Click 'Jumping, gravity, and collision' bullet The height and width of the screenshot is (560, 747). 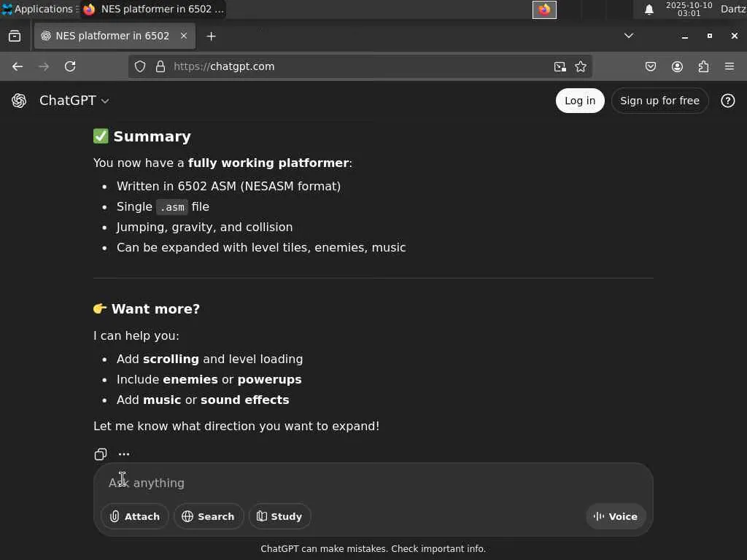pyautogui.click(x=204, y=227)
